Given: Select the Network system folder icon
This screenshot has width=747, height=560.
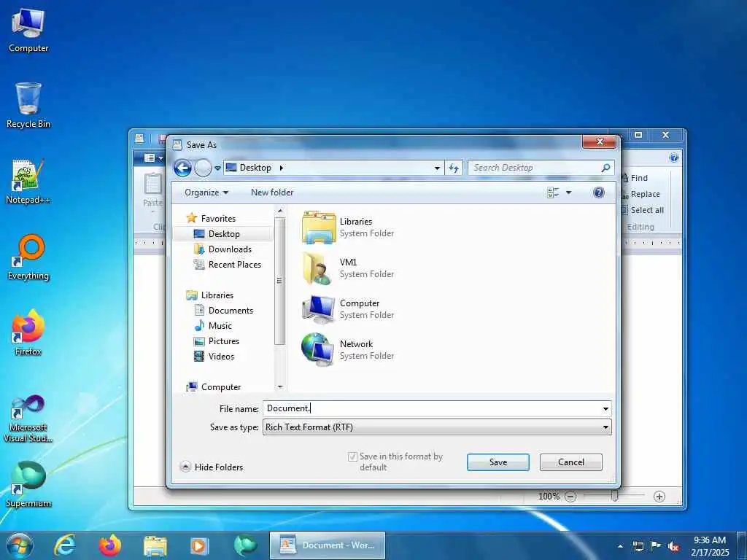Looking at the screenshot, I should click(x=318, y=350).
